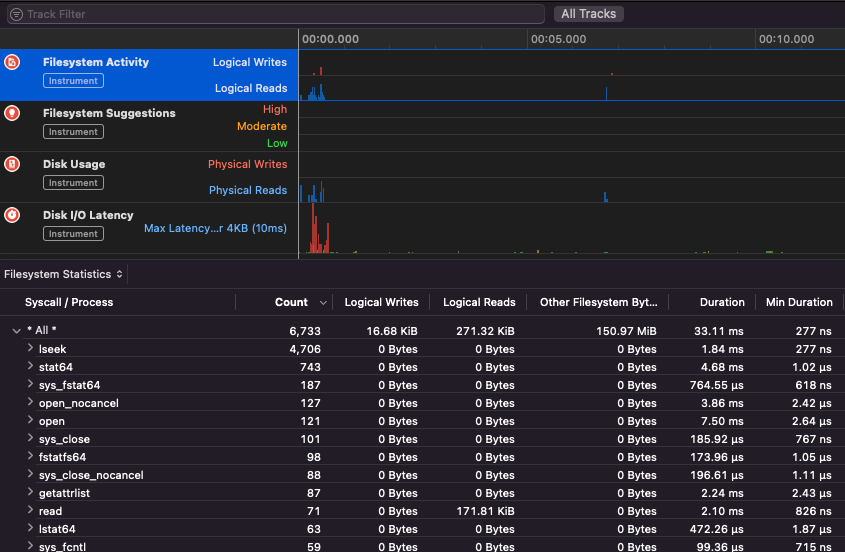The height and width of the screenshot is (552, 845).
Task: Select the getattrlist row
Action: (65, 493)
